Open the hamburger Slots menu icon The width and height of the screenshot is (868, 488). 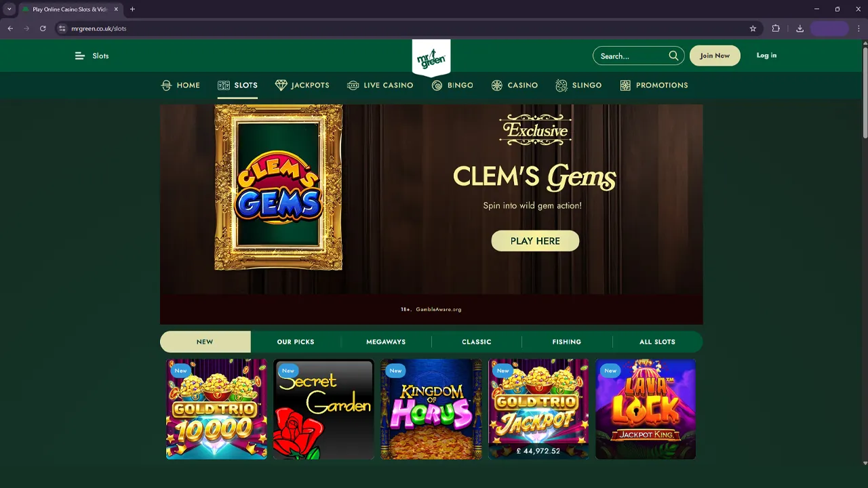(79, 56)
